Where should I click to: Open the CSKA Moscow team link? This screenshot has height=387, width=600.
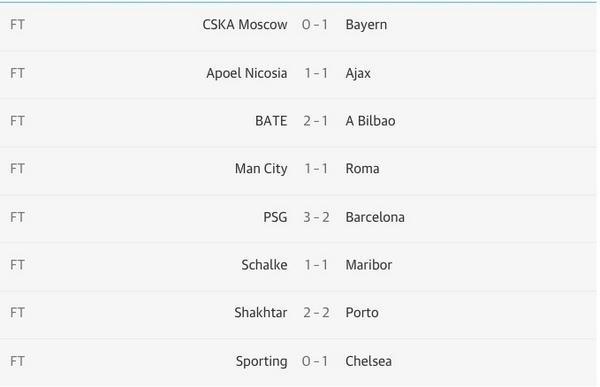click(245, 25)
